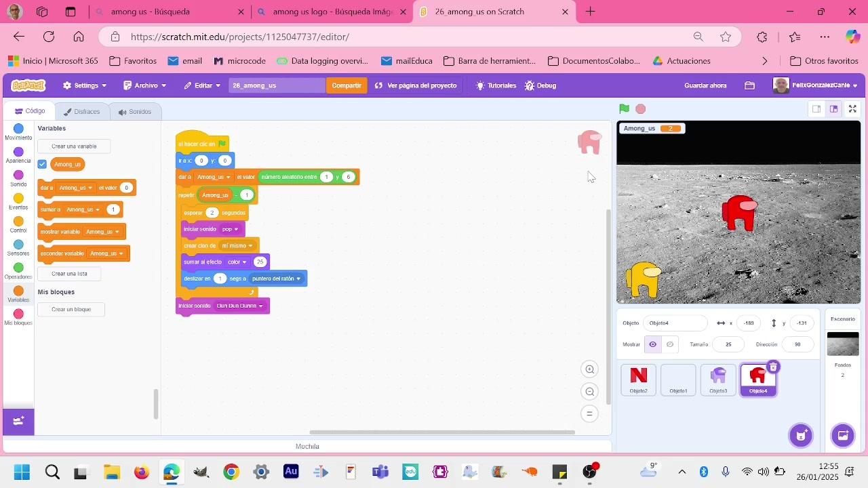Open the add extension button
Screen dimensions: 868x488
(x=18, y=421)
